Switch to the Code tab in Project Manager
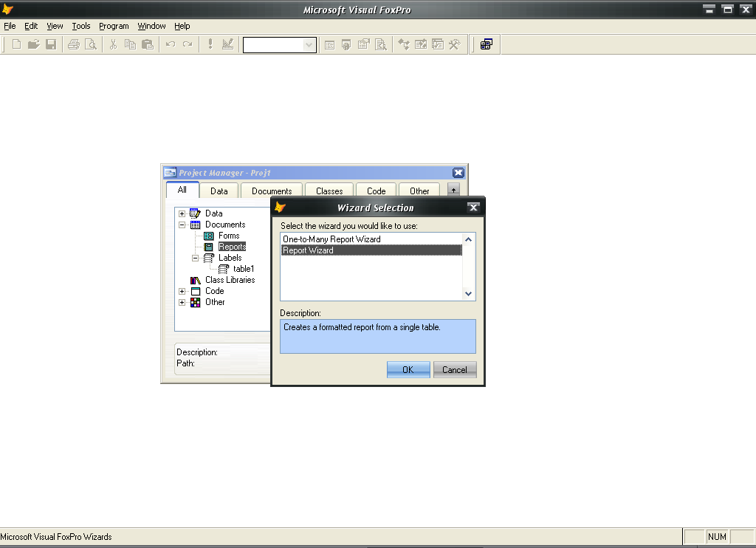The image size is (756, 548). [376, 191]
